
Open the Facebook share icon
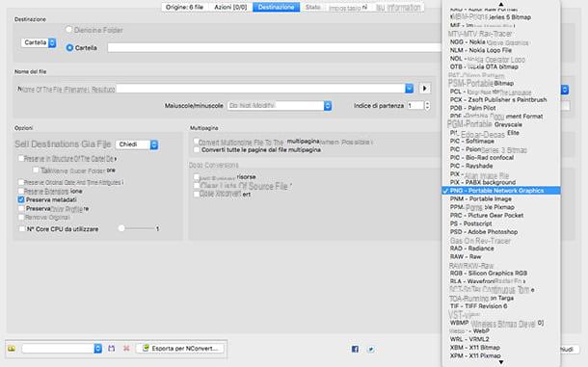tap(355, 349)
